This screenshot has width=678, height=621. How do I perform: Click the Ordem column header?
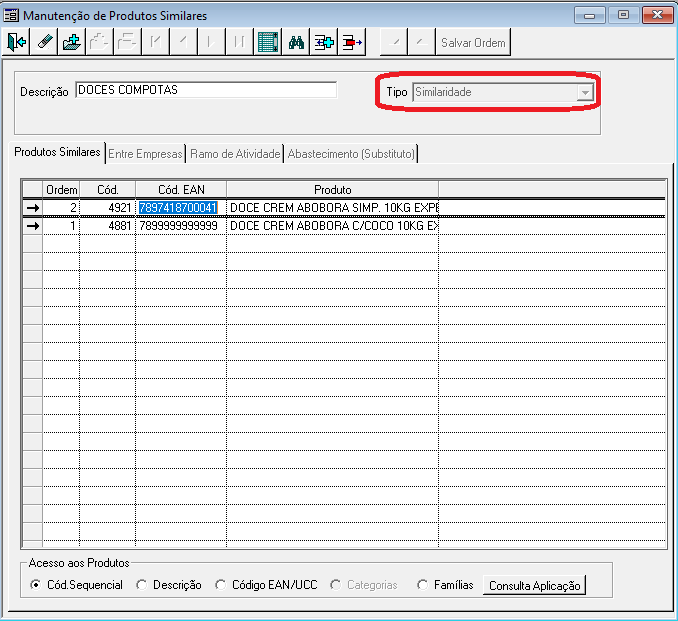(61, 190)
